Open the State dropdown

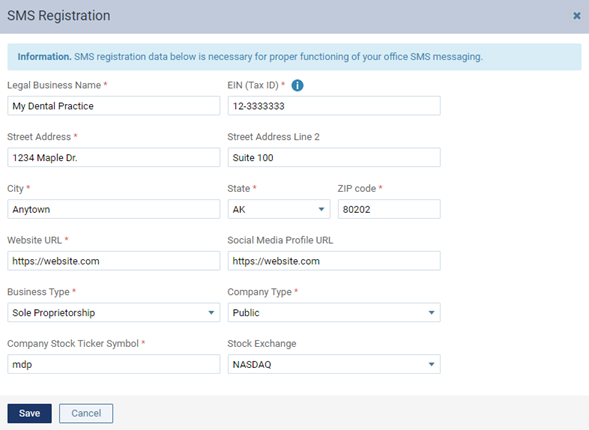click(x=279, y=209)
